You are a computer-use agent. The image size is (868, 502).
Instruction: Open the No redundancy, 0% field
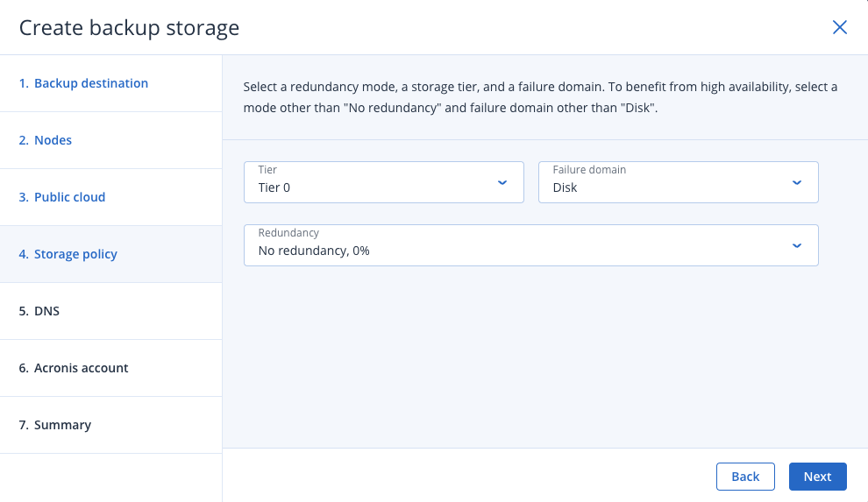pyautogui.click(x=530, y=245)
